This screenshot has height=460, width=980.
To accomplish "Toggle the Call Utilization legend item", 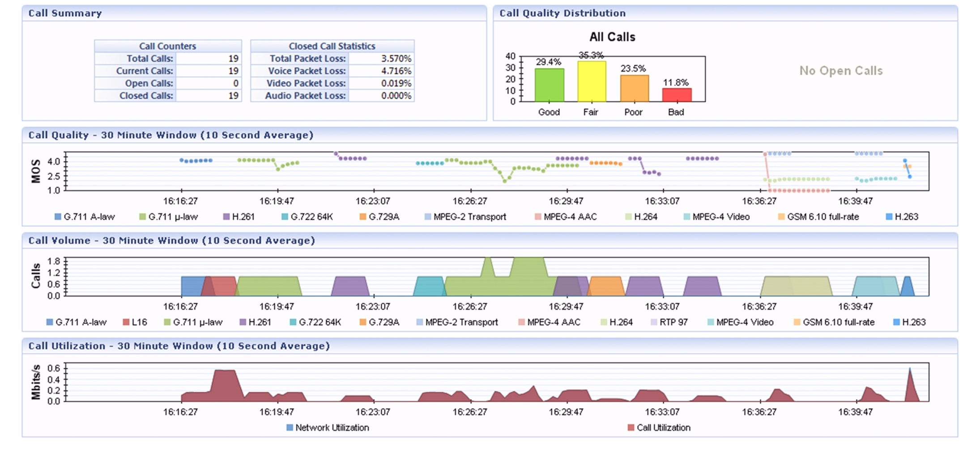I will point(659,428).
